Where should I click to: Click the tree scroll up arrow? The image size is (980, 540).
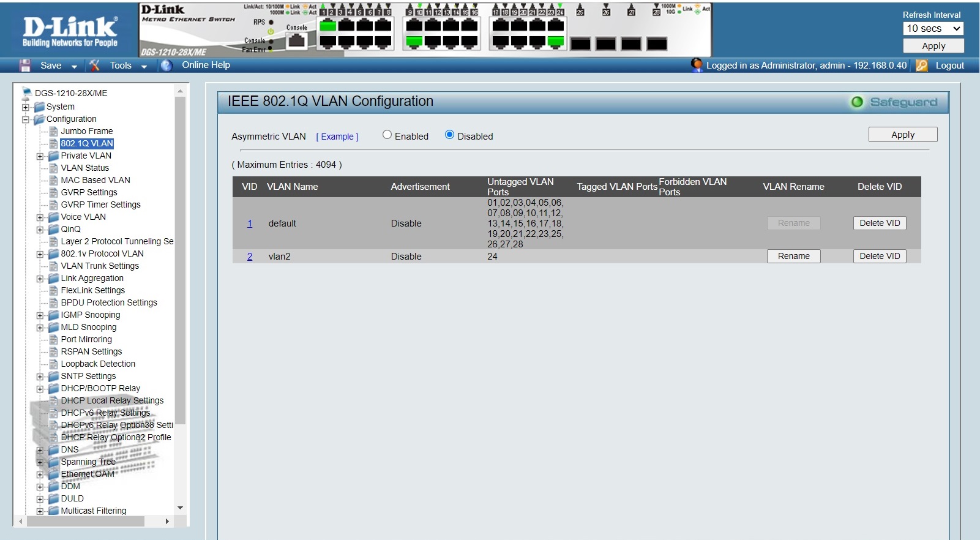180,91
